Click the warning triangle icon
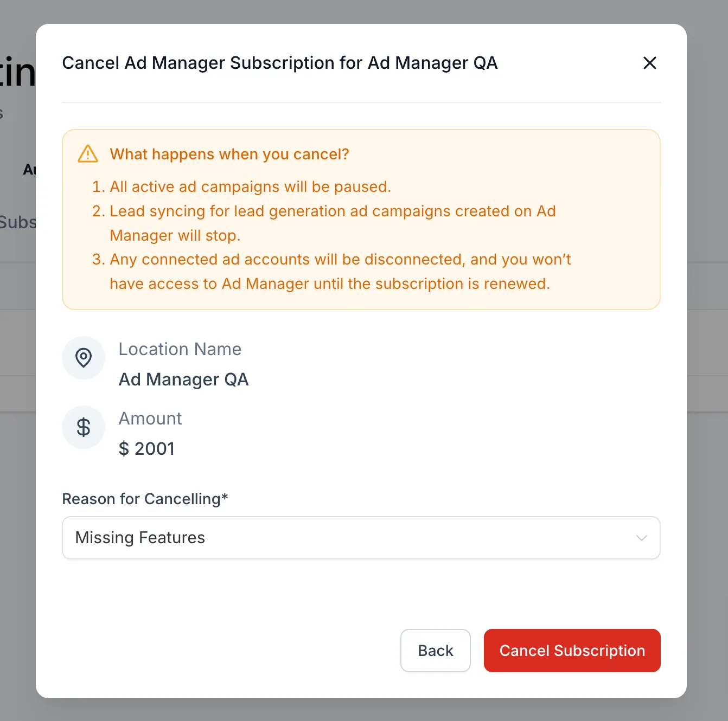Image resolution: width=728 pixels, height=721 pixels. (x=88, y=154)
